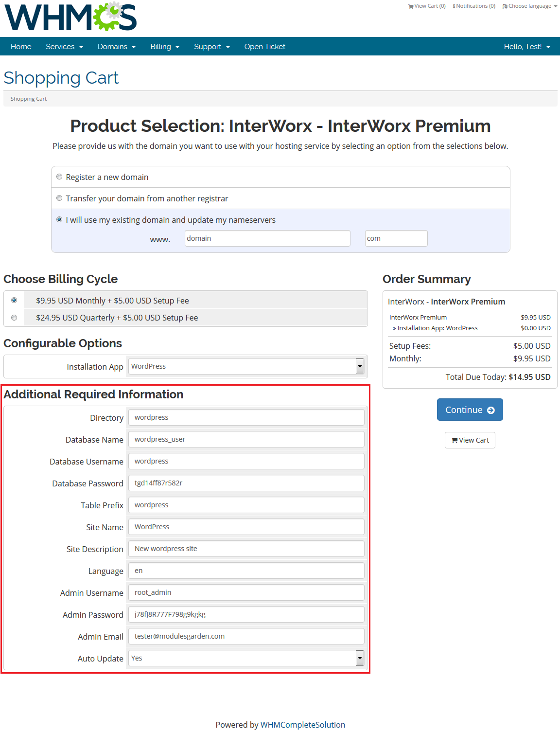Screen dimensions: 560x733
Task: Click the Total Due Today $14.95 USD amount
Action: [529, 377]
